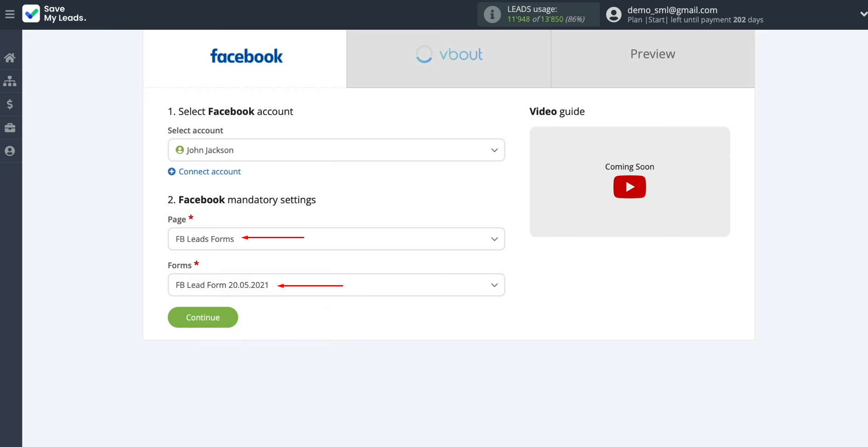Click the plus icon beside Connect account
868x447 pixels.
pyautogui.click(x=172, y=172)
